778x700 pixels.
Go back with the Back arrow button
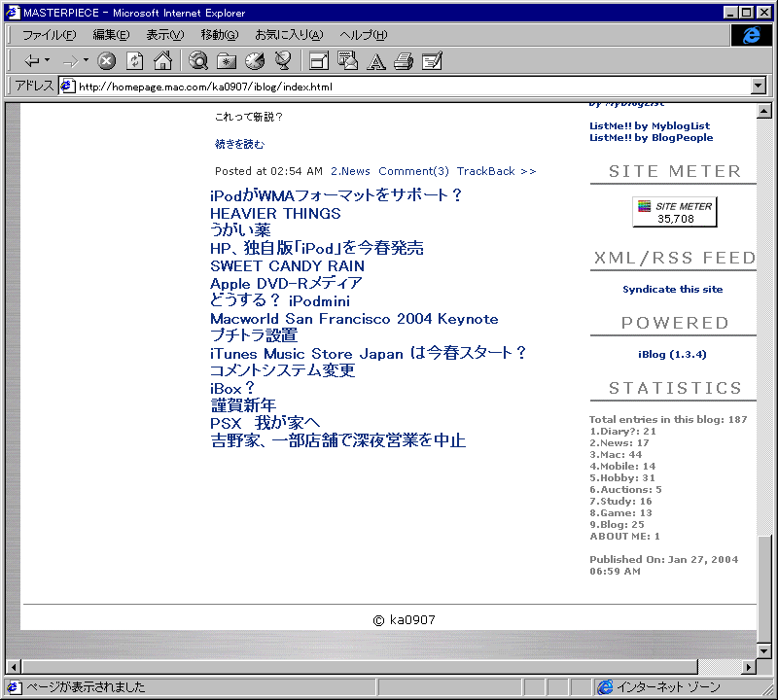tap(32, 61)
